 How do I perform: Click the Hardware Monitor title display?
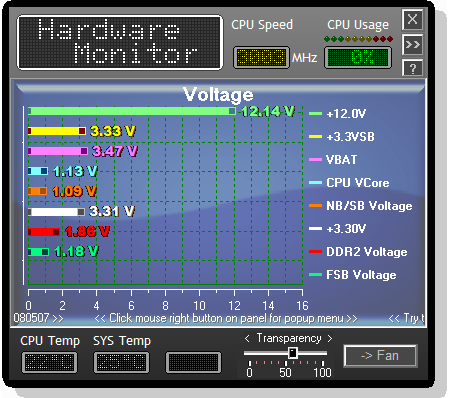pyautogui.click(x=120, y=42)
